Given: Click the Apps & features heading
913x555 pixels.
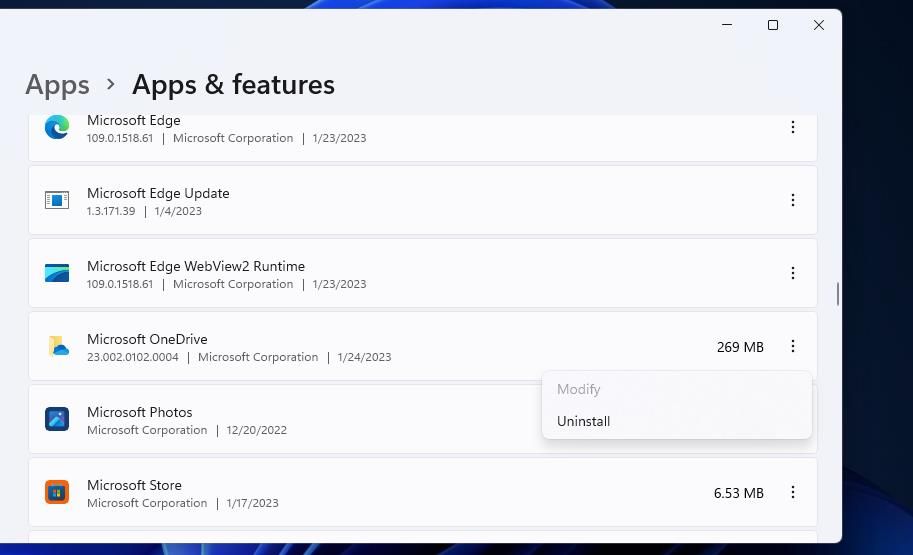Looking at the screenshot, I should 233,85.
